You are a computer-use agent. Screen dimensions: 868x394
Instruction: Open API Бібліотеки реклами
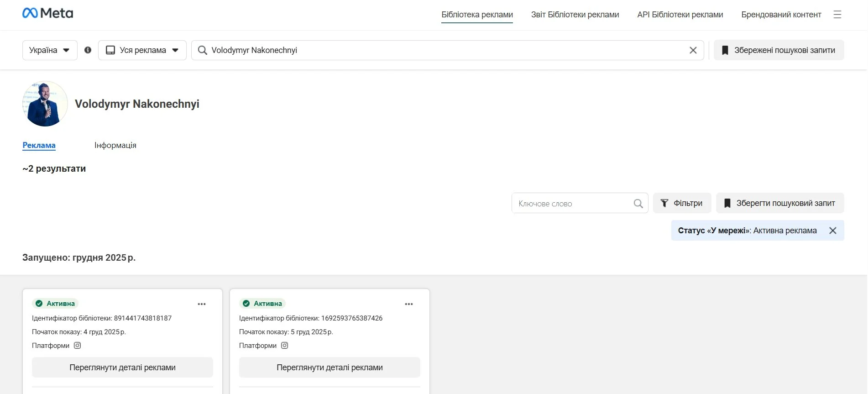680,15
